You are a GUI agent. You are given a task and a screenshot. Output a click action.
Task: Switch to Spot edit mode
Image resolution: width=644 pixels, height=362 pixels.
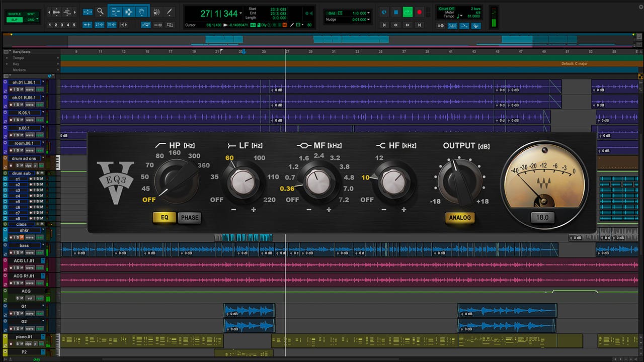[x=31, y=14]
